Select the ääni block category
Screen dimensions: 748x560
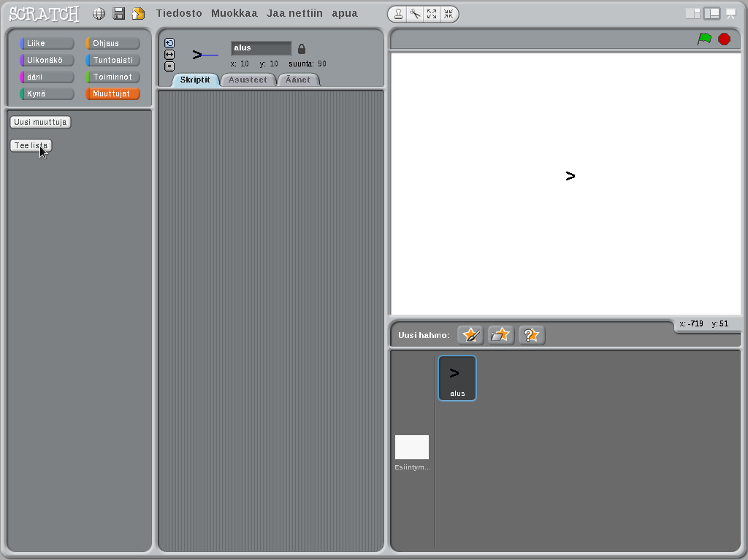[47, 77]
